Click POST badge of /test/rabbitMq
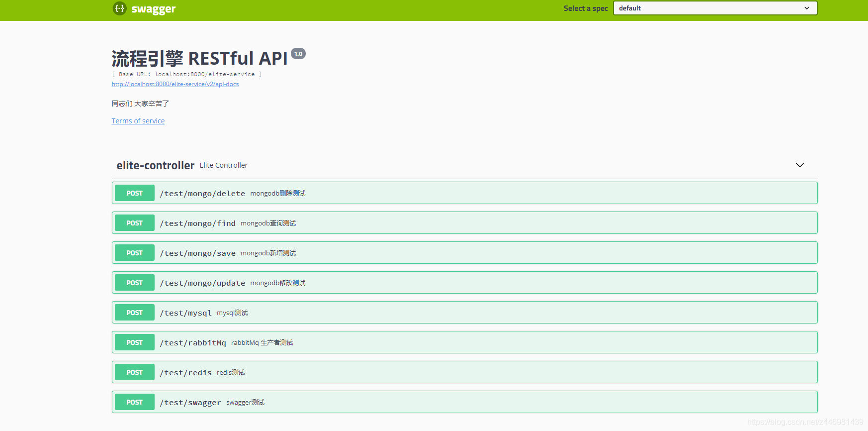Screen dimensions: 868x431 [x=135, y=342]
